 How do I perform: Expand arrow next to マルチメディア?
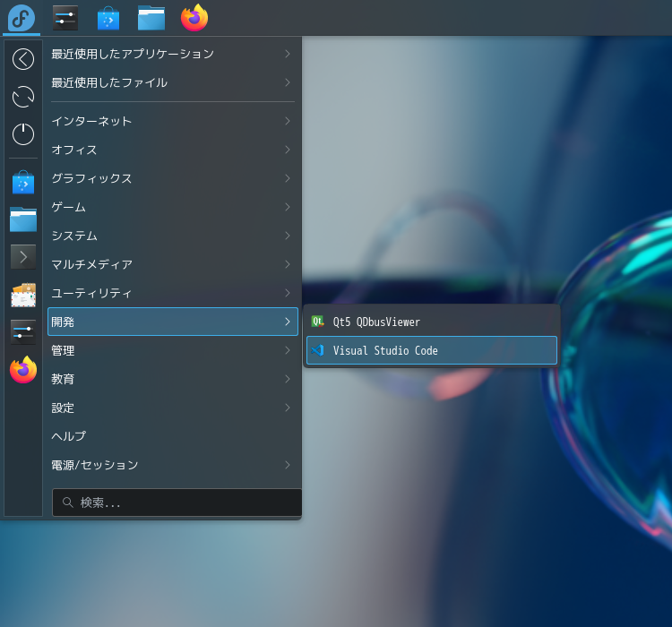tap(288, 264)
